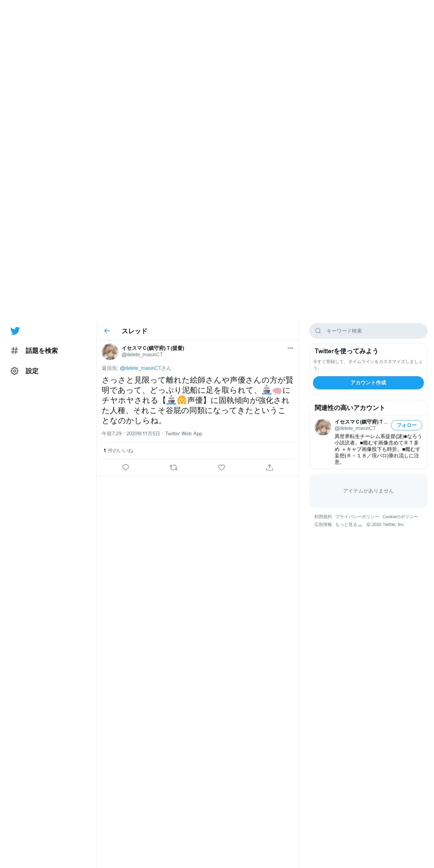The height and width of the screenshot is (868, 434).
Task: Focus the キーワード検索 search field
Action: pyautogui.click(x=368, y=331)
